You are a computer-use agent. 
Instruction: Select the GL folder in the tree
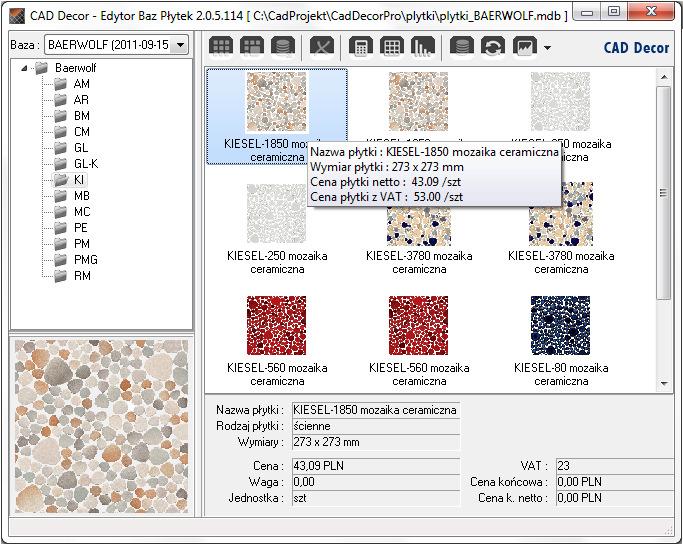[81, 148]
